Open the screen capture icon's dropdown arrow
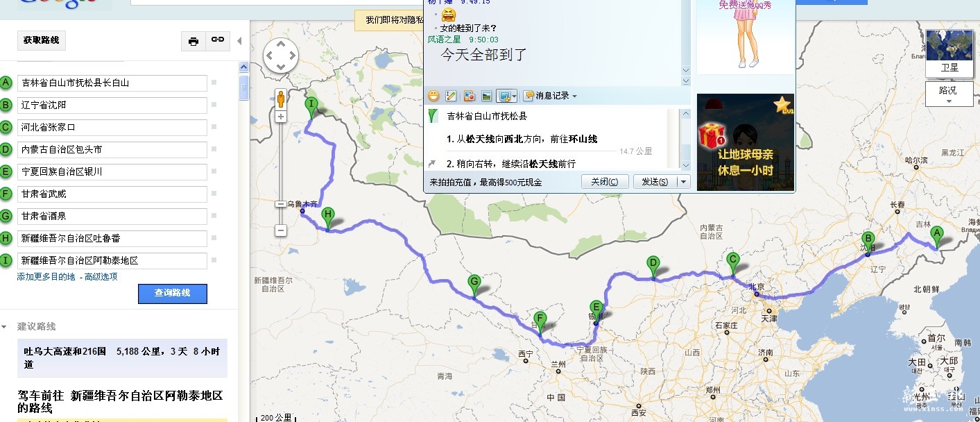Viewport: 980px width, 422px height. pyautogui.click(x=515, y=95)
